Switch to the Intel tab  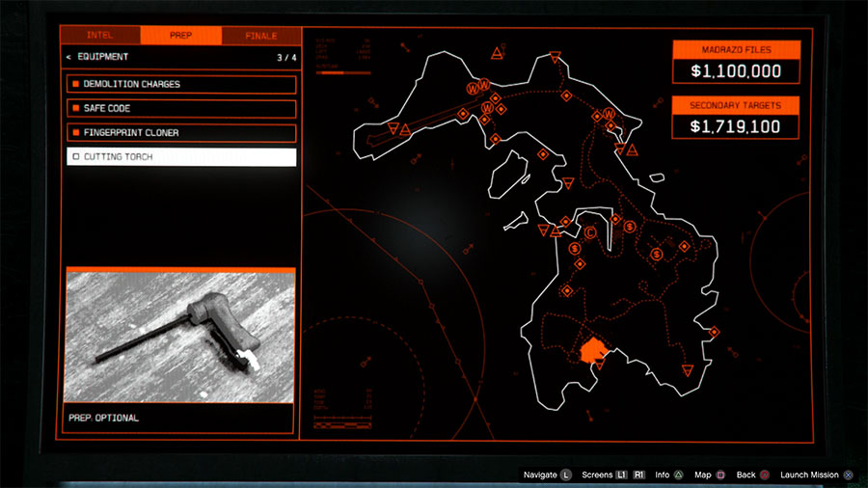99,36
